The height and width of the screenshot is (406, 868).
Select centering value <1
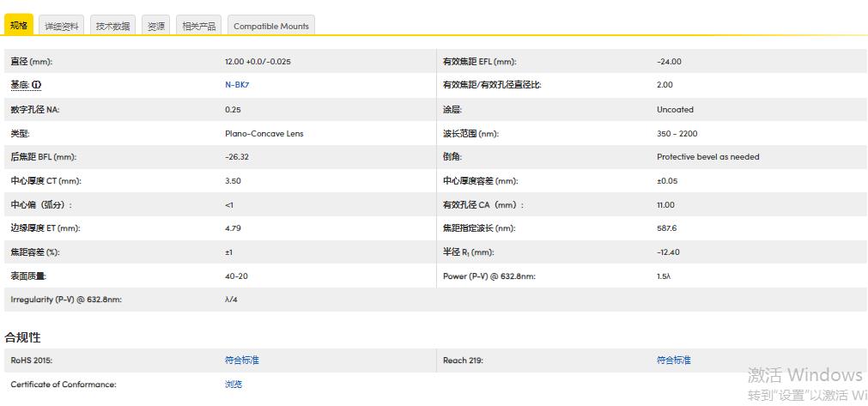229,204
